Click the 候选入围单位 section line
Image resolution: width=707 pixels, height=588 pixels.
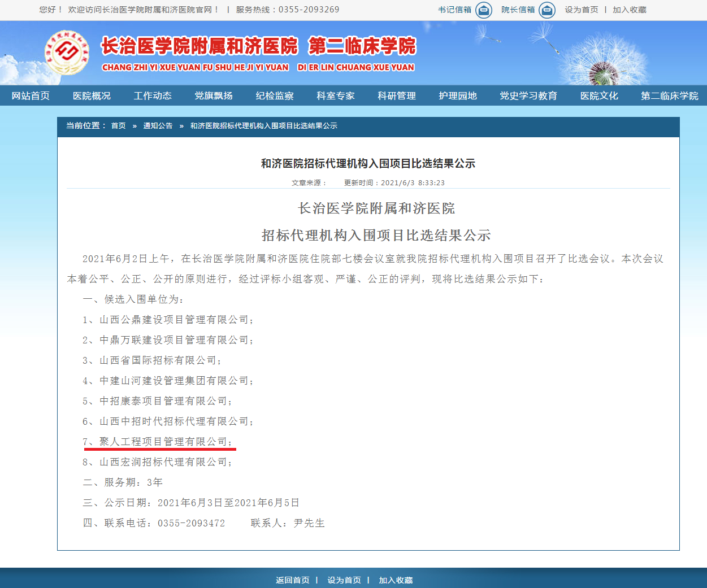click(133, 299)
